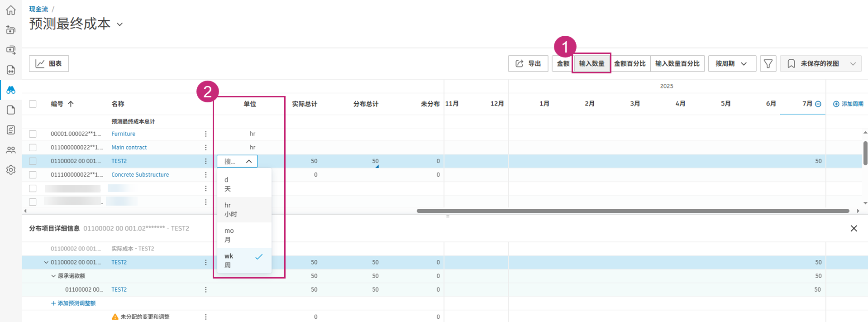Open row menu for unassigned changes row
The image size is (868, 322).
tap(205, 317)
